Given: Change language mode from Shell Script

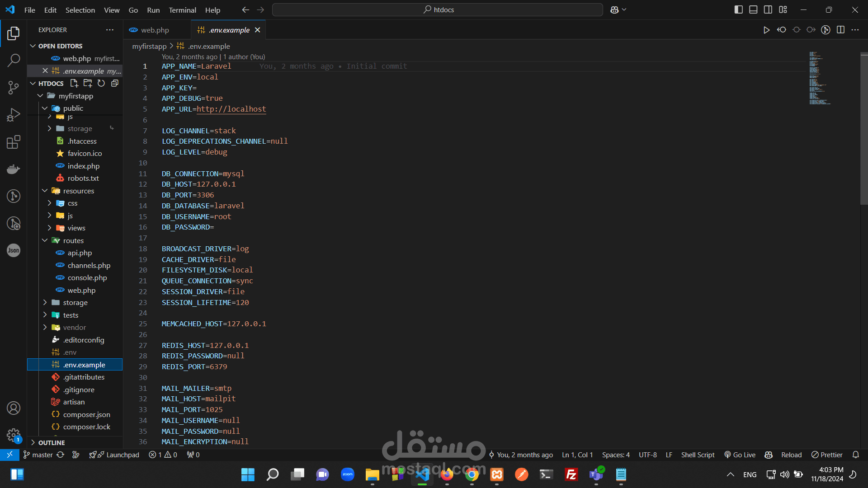Looking at the screenshot, I should (698, 455).
